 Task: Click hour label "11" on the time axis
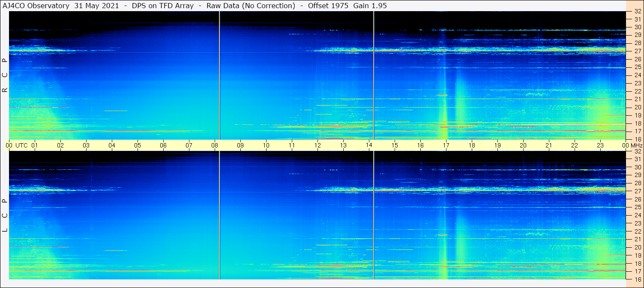292,145
